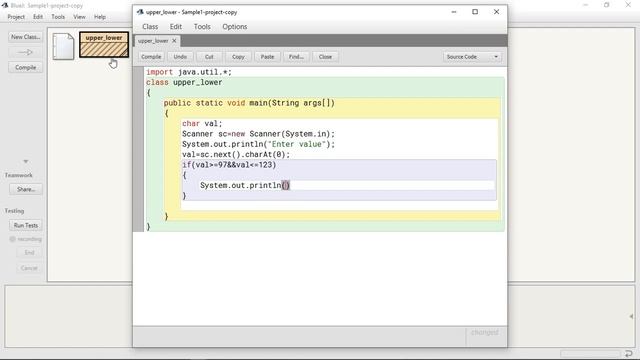640x360 pixels.
Task: Click the Cut toolbar button
Action: 209,57
